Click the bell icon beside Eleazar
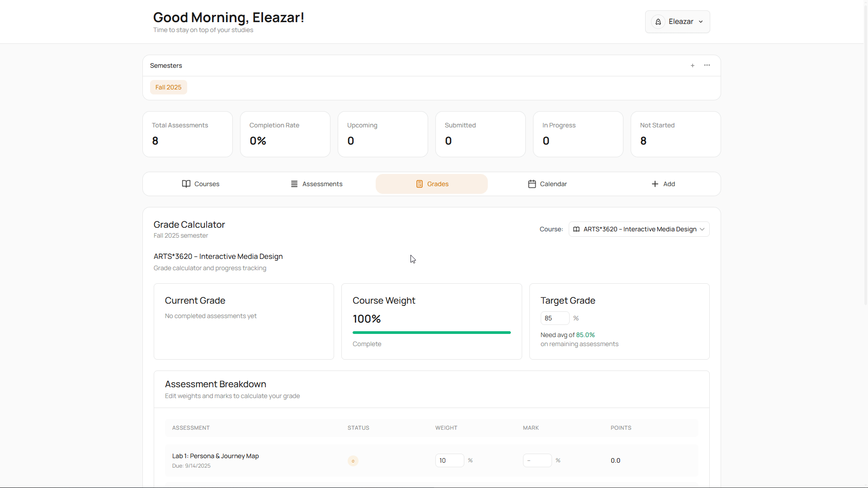The image size is (868, 488). [x=658, y=22]
